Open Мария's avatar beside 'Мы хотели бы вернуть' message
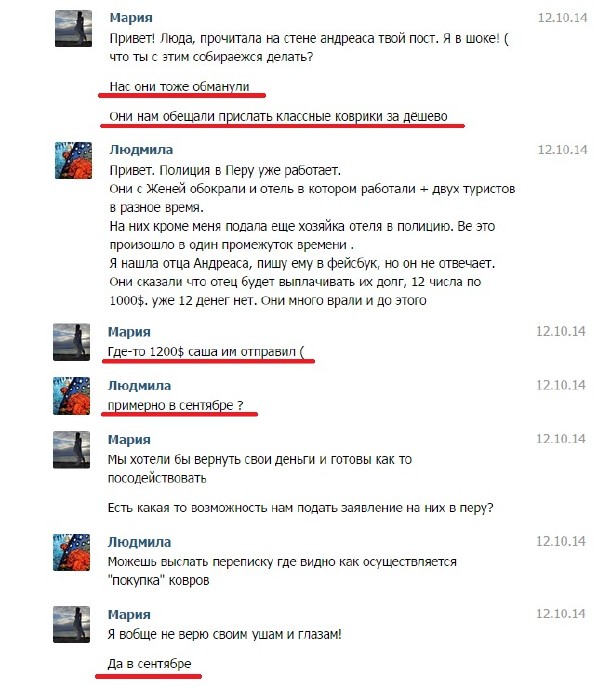Viewport: 611px width, 700px height. pos(71,450)
